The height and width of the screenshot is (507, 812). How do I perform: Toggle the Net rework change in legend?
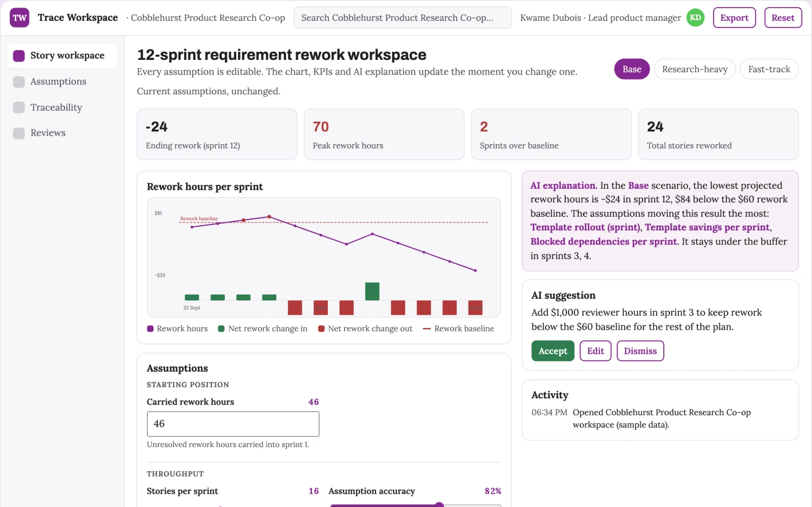click(262, 329)
